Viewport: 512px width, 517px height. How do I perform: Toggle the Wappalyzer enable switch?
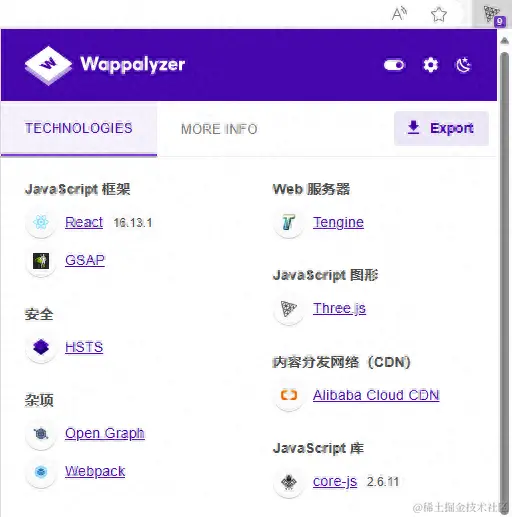(394, 65)
